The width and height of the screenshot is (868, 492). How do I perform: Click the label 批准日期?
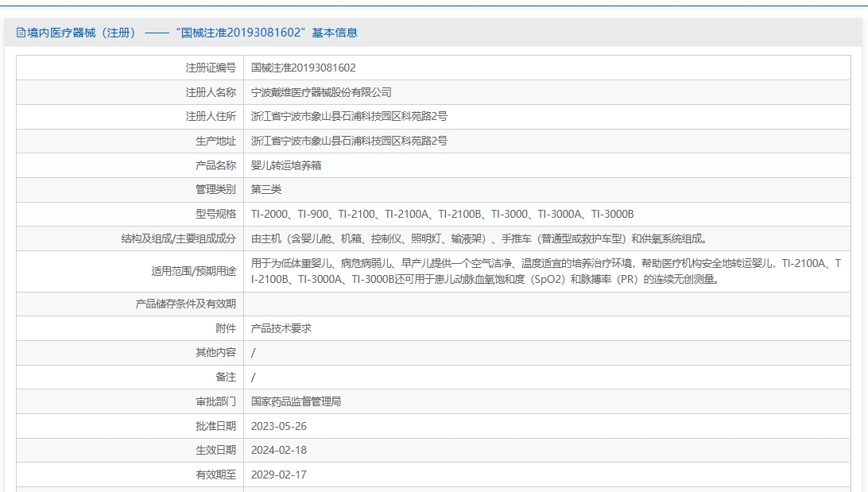(x=215, y=426)
